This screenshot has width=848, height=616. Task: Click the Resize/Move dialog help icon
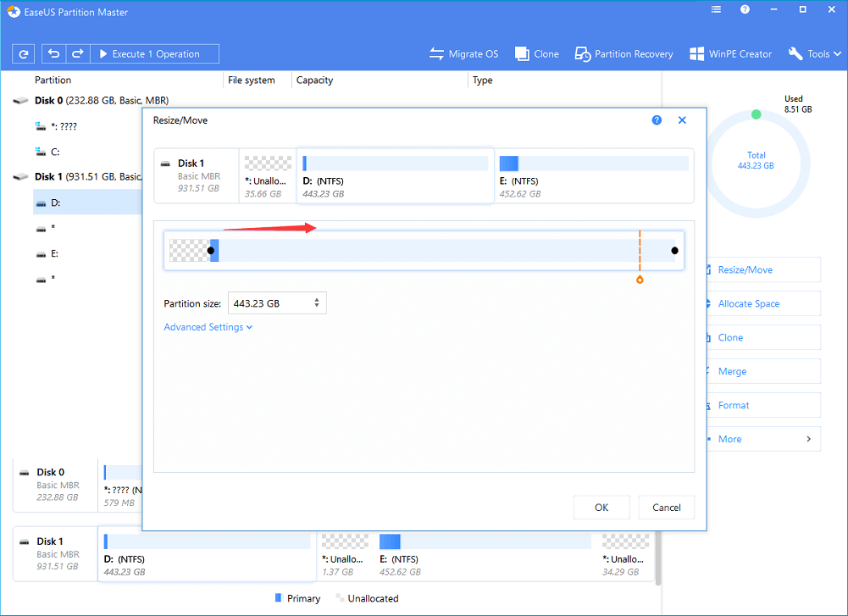(x=657, y=120)
